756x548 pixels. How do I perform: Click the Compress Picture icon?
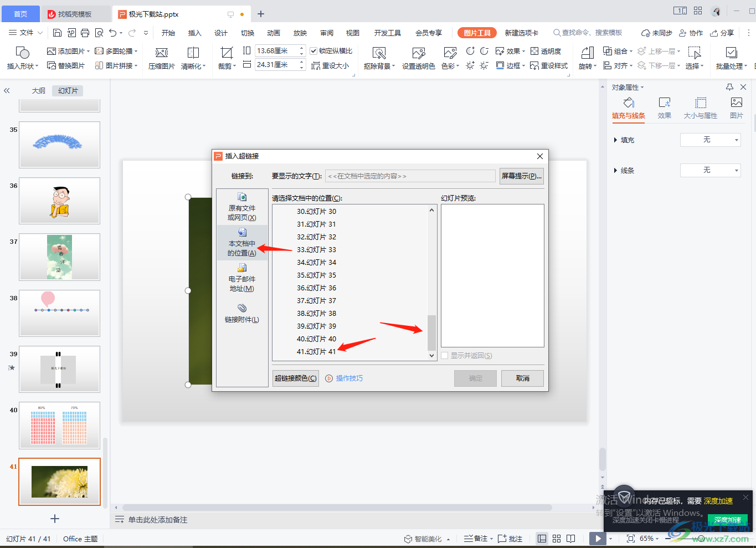[162, 53]
